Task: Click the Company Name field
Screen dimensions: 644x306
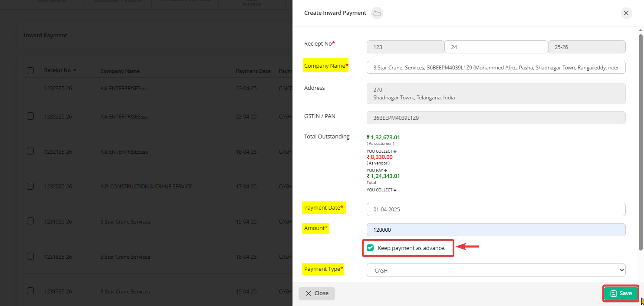Action: tap(496, 68)
